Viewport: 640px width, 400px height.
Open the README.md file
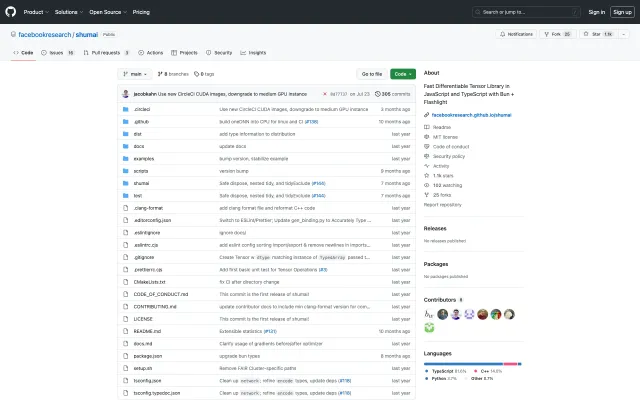[147, 330]
